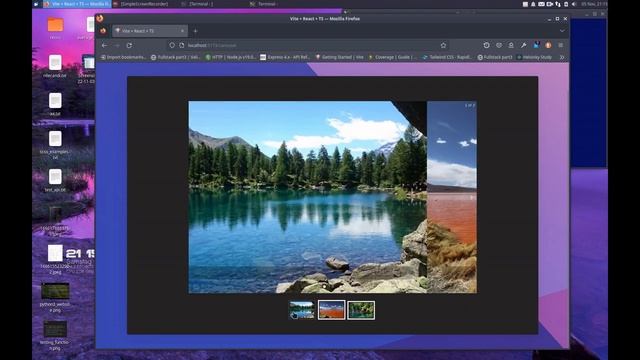Bookmark this page with the star icon
The image size is (640, 360).
[x=443, y=45]
